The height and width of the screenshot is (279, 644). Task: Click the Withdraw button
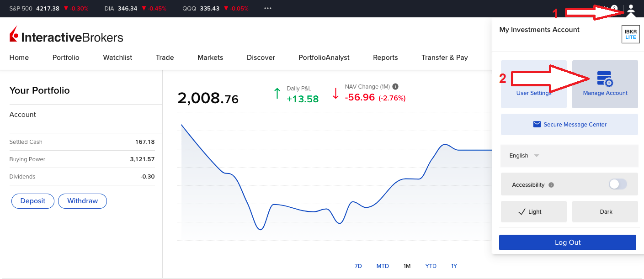pos(83,201)
